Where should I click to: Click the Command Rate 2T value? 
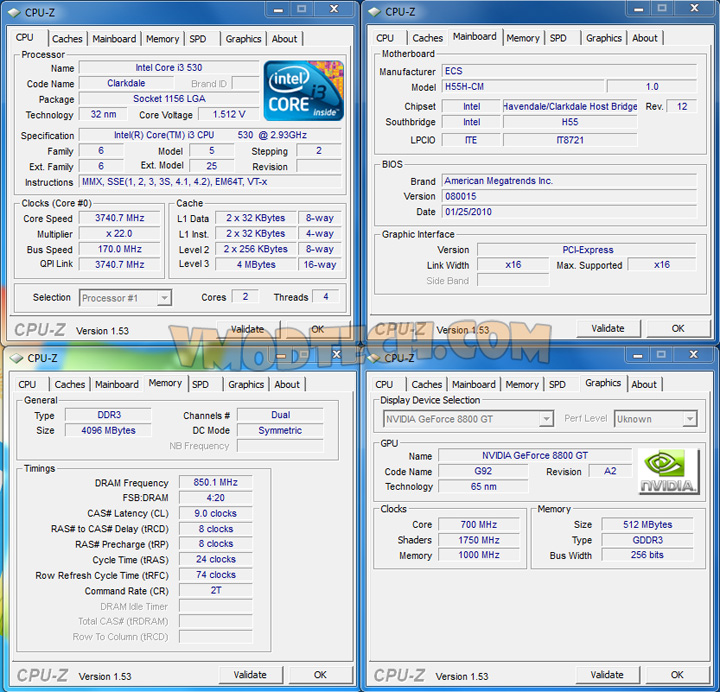215,591
